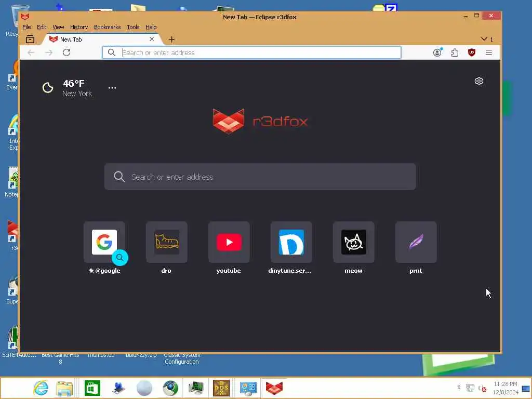The height and width of the screenshot is (399, 532).
Task: Open the new tab page settings gear
Action: [x=478, y=81]
